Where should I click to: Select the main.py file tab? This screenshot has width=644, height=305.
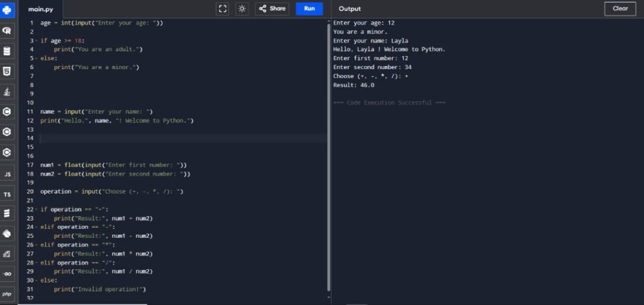point(39,9)
